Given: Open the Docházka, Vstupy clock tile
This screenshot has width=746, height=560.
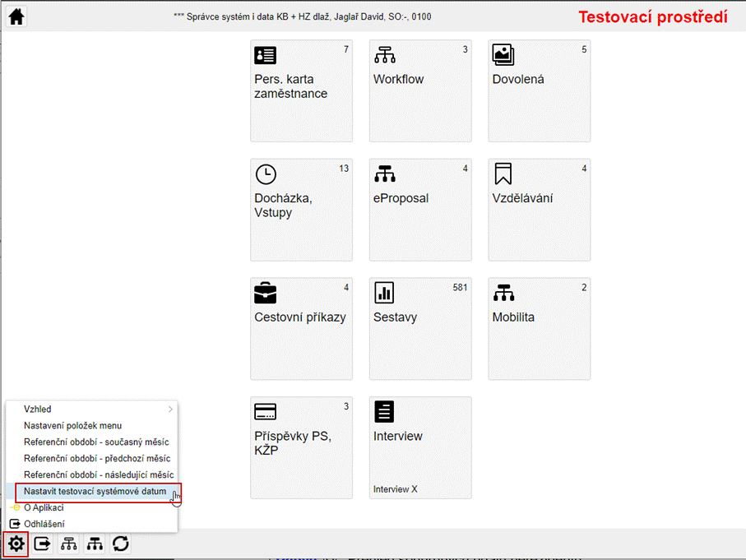Looking at the screenshot, I should click(x=301, y=210).
